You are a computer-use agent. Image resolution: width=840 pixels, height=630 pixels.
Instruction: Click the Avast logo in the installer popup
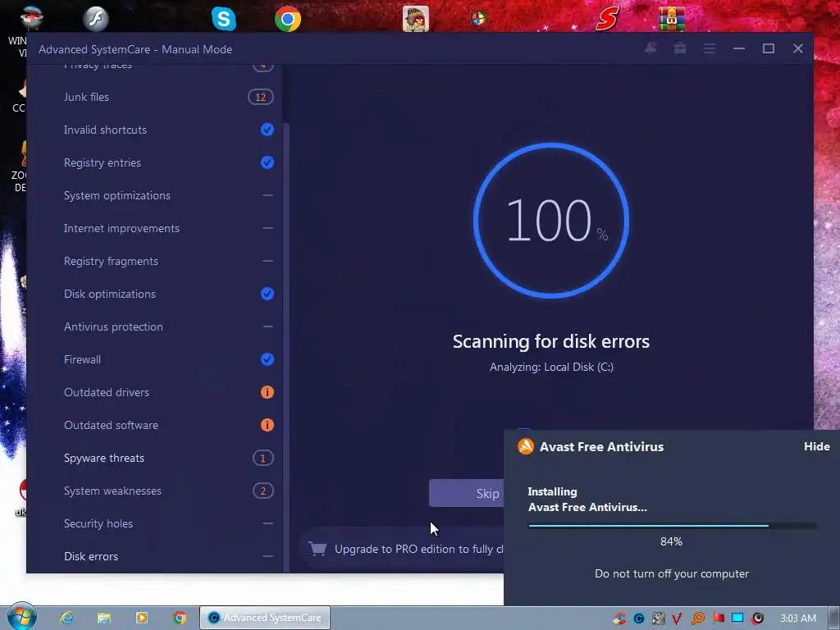click(x=526, y=446)
